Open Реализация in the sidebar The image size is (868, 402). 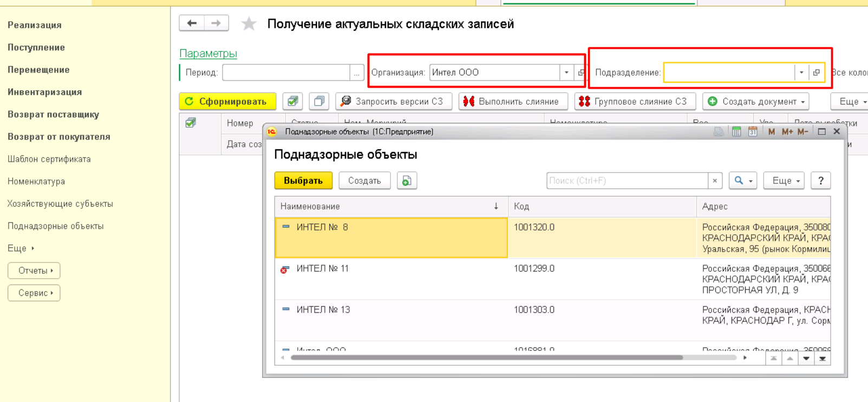click(35, 25)
